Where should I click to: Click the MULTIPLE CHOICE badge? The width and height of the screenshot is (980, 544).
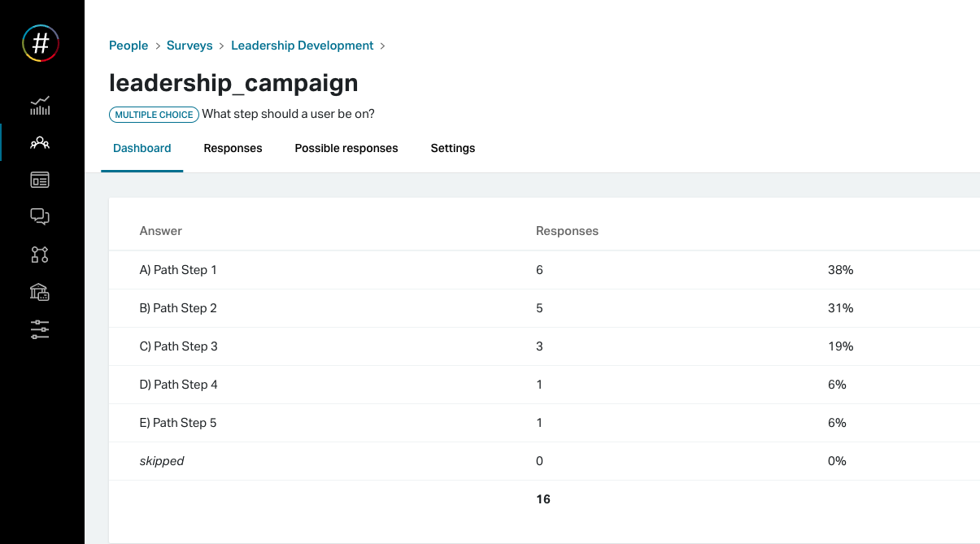click(154, 115)
